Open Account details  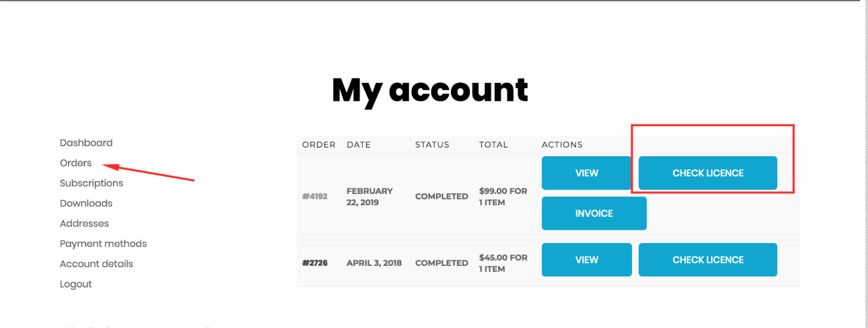96,264
